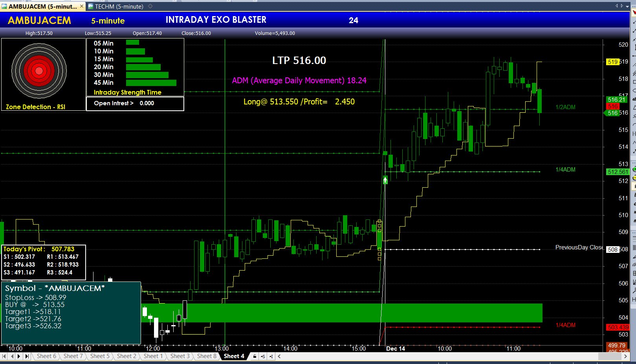Open the chart window list dropdown

coord(627,6)
